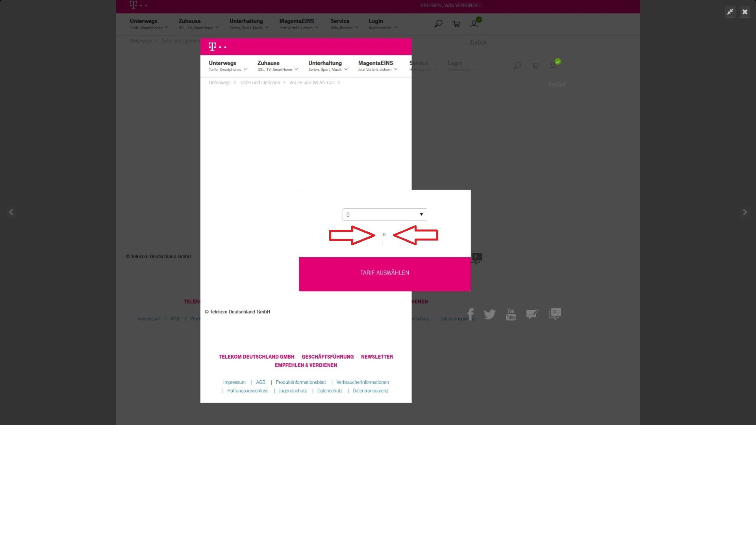Click the Telekom T logo in the bright magenta header
This screenshot has height=535, width=756.
tap(213, 46)
